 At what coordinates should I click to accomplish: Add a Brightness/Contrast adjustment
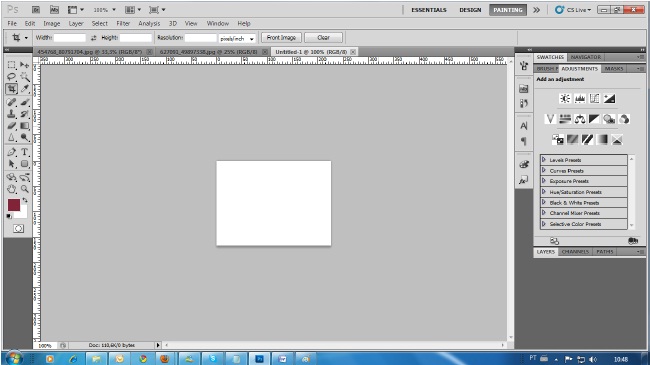click(x=565, y=99)
